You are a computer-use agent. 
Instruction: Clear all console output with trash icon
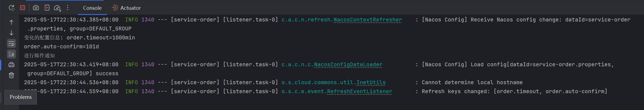point(11,75)
